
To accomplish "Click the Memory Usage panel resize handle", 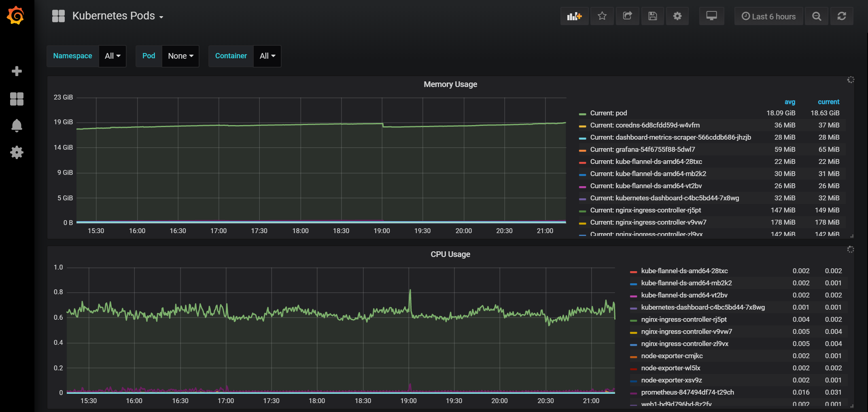I will click(x=851, y=236).
